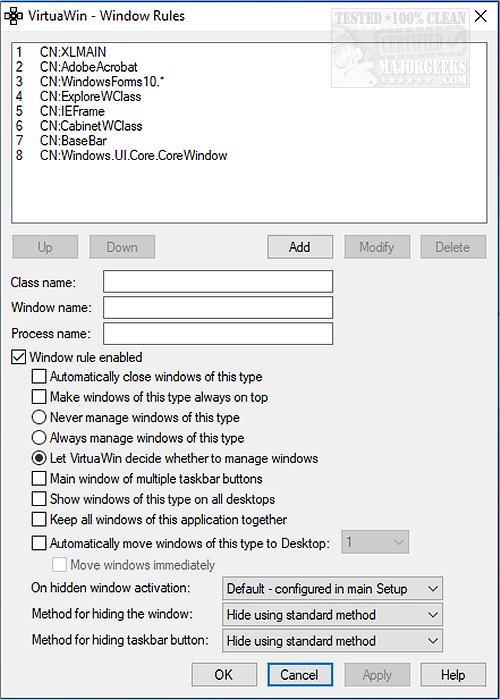This screenshot has height=700, width=500.
Task: Check Move windows immediately option
Action: coord(59,565)
